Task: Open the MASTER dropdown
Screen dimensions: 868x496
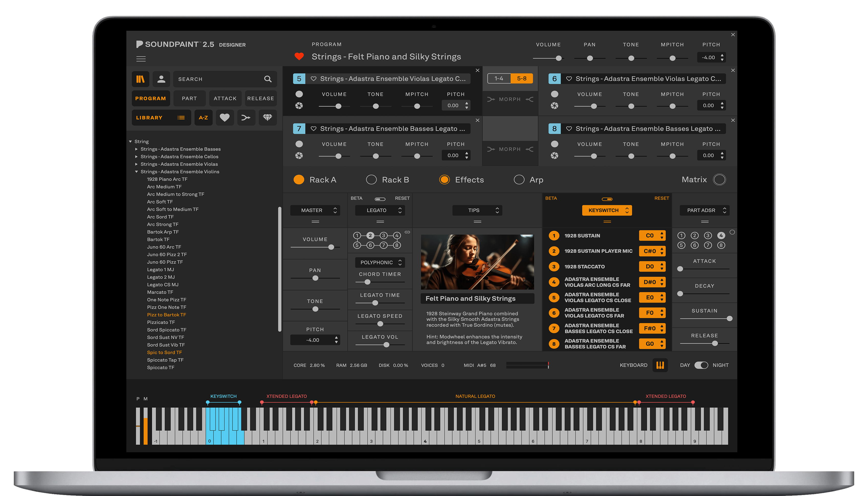Action: [315, 211]
